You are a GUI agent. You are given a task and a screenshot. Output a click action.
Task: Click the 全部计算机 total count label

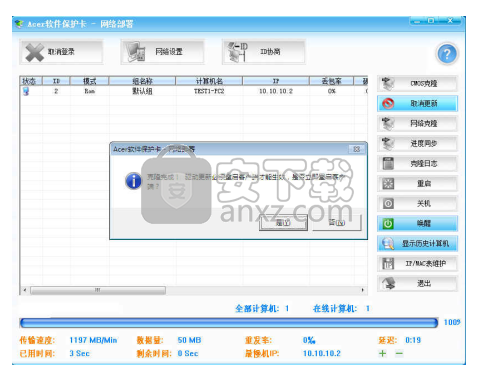coord(257,309)
